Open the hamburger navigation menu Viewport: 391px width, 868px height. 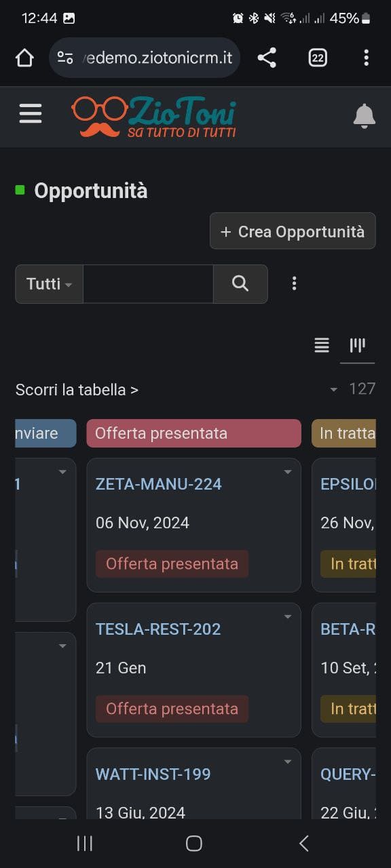(x=30, y=113)
